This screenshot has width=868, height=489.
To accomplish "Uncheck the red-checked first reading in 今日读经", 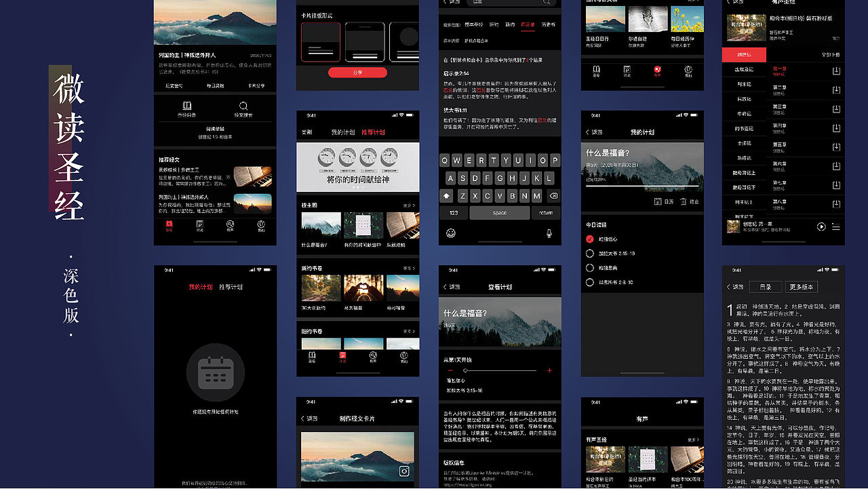I will pyautogui.click(x=589, y=239).
